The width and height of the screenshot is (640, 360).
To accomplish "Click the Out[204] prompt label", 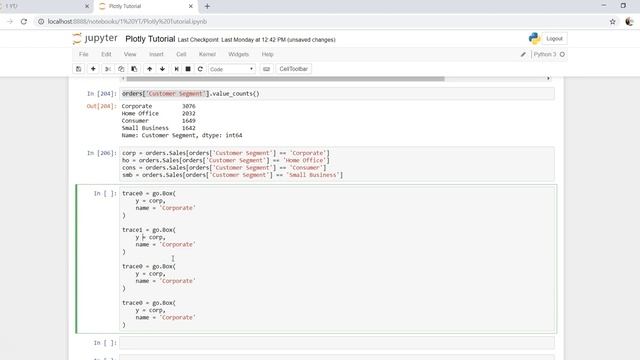I will tap(101, 106).
